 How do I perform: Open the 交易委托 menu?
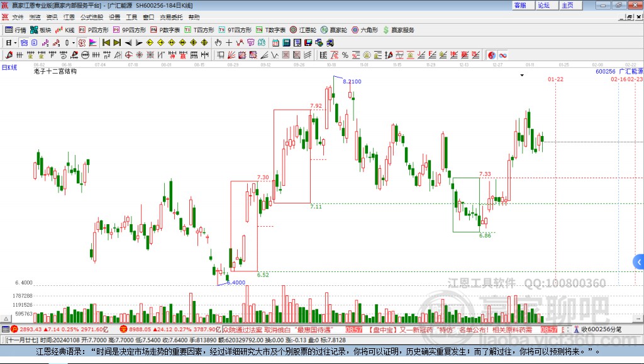[x=171, y=17]
